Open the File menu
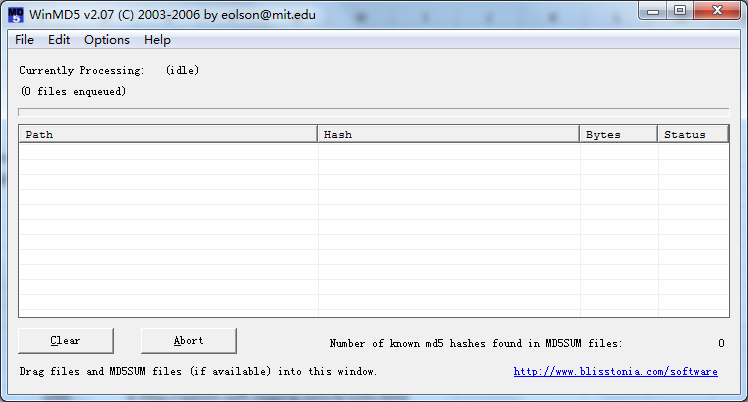748x402 pixels. point(24,40)
